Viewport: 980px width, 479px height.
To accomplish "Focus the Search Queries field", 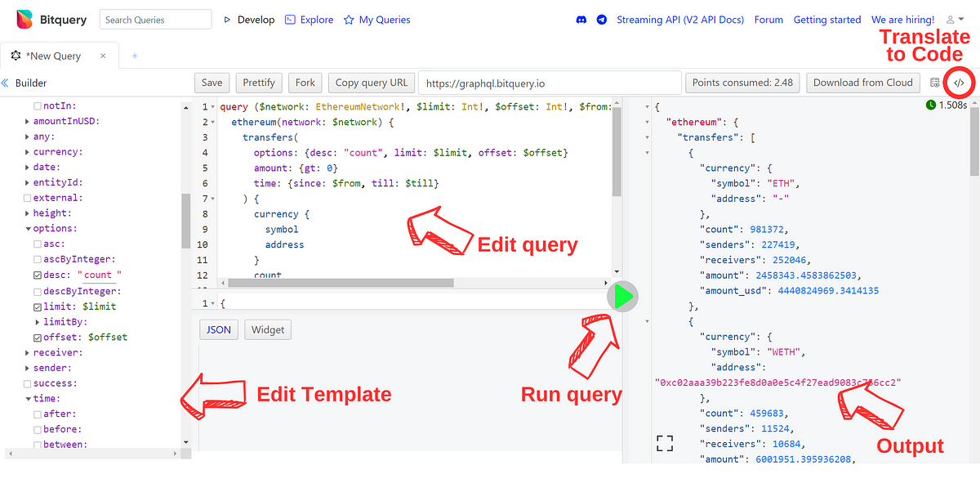I will coord(155,20).
